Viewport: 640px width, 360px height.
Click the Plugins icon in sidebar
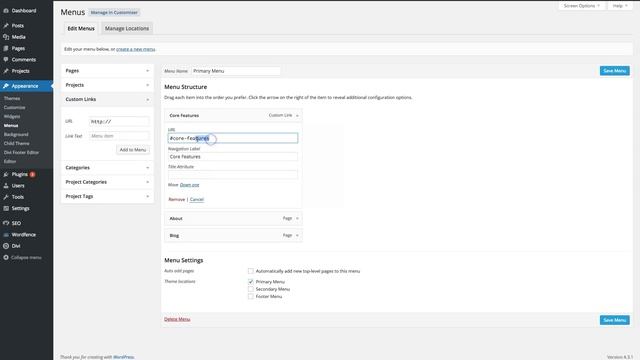tap(6, 174)
